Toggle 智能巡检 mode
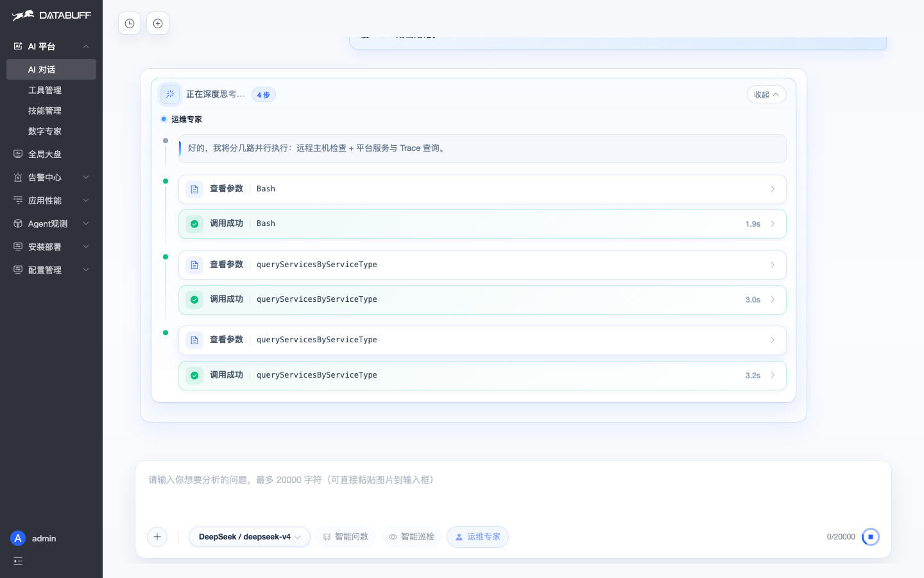924x578 pixels. 411,537
